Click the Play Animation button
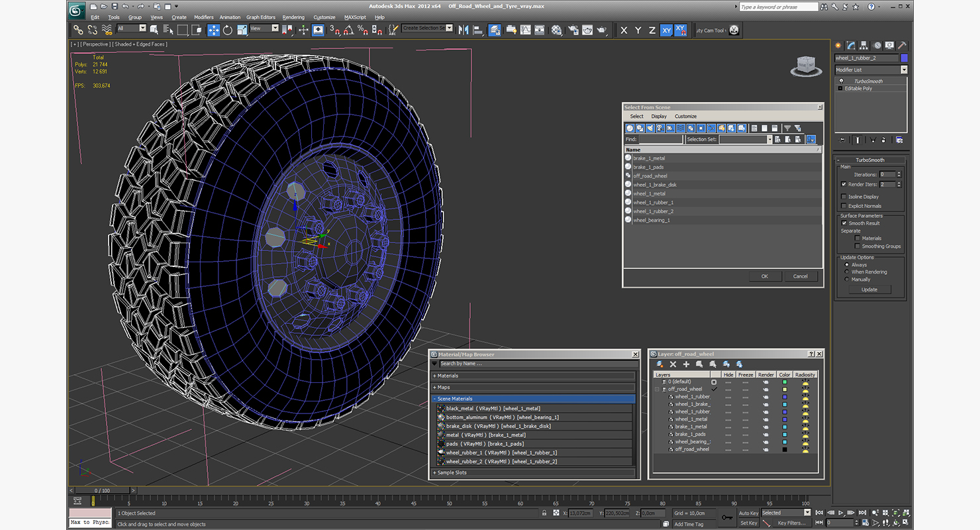This screenshot has height=530, width=980. point(841,513)
